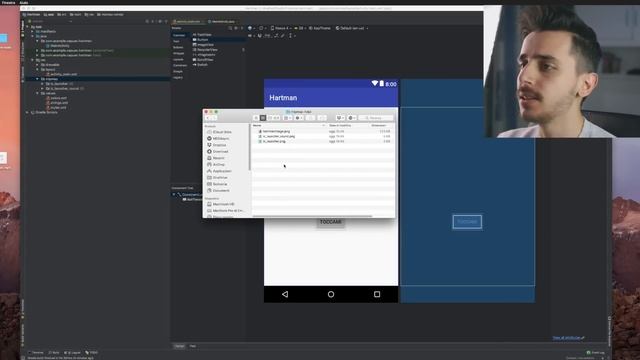Select the activity_main.xml editor tab
The height and width of the screenshot is (360, 640).
[187, 21]
